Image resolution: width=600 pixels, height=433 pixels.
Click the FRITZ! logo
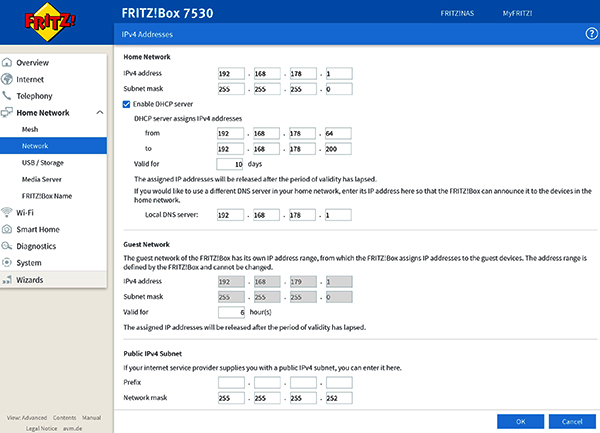pyautogui.click(x=49, y=21)
